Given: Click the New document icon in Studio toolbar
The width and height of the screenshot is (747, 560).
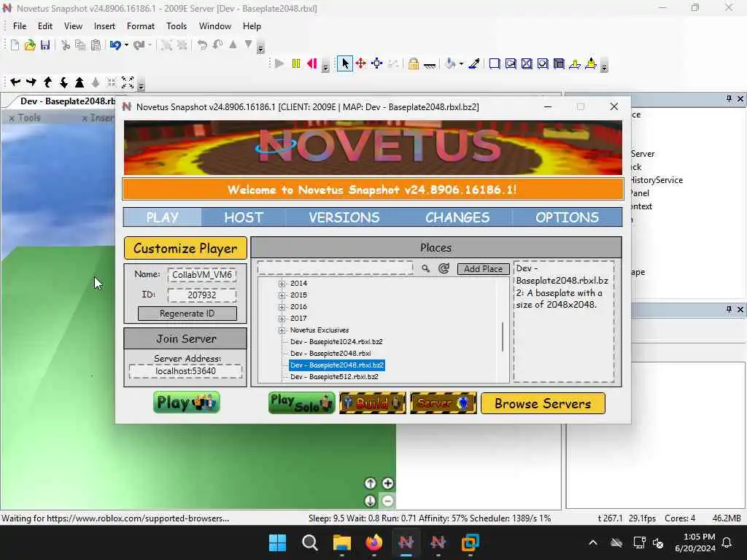Looking at the screenshot, I should [x=15, y=45].
